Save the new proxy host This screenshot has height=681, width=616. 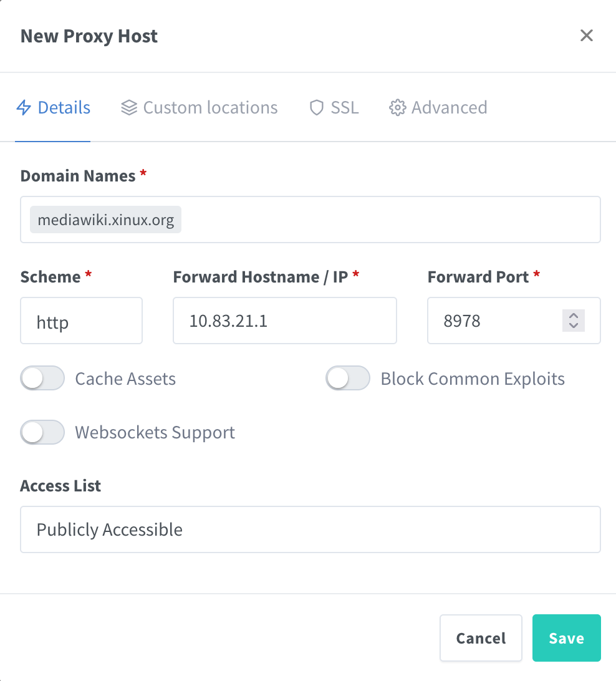[566, 637]
